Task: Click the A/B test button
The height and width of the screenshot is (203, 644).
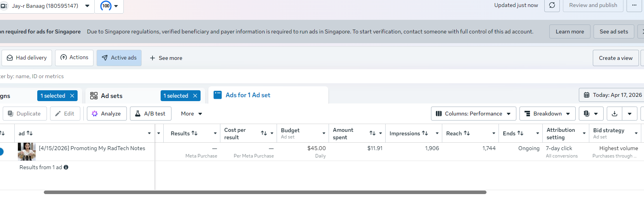Action: click(x=150, y=114)
